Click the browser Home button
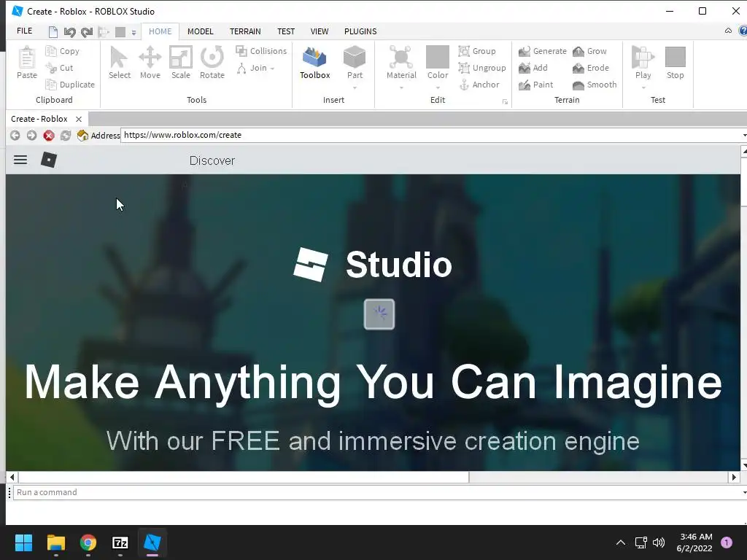This screenshot has width=747, height=560. tap(82, 135)
